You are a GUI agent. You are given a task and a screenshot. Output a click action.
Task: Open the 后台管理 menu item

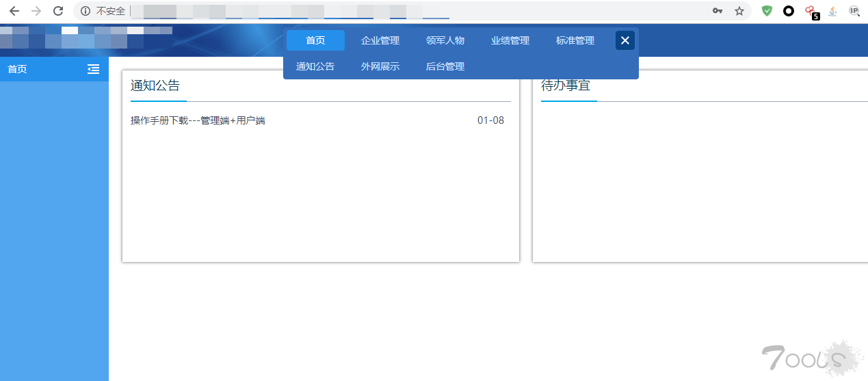(445, 66)
